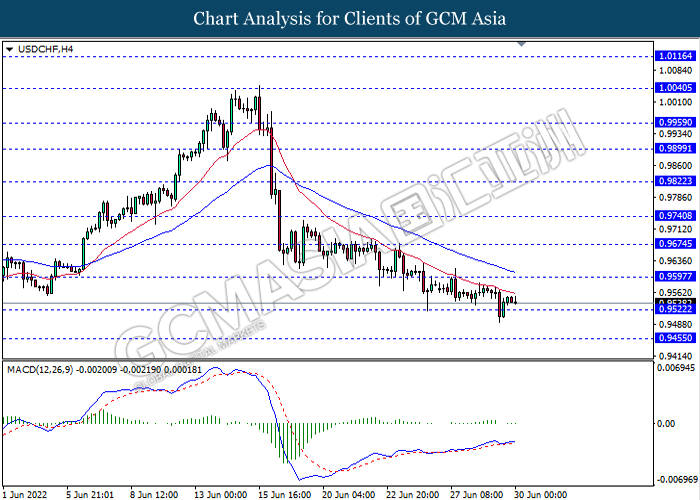
Task: Select the 0.96745 price level label
Action: pos(675,244)
